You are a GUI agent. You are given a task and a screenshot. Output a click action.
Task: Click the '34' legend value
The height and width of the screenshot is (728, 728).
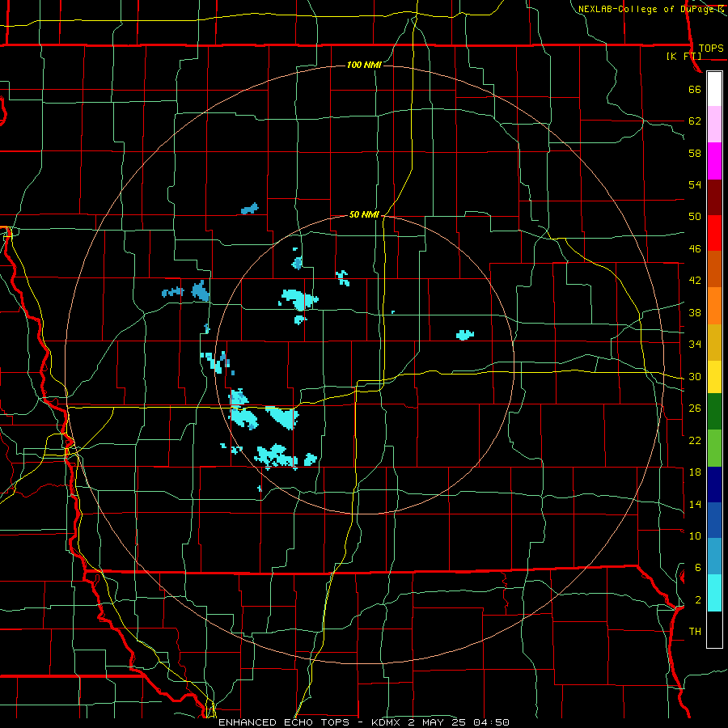(x=695, y=344)
